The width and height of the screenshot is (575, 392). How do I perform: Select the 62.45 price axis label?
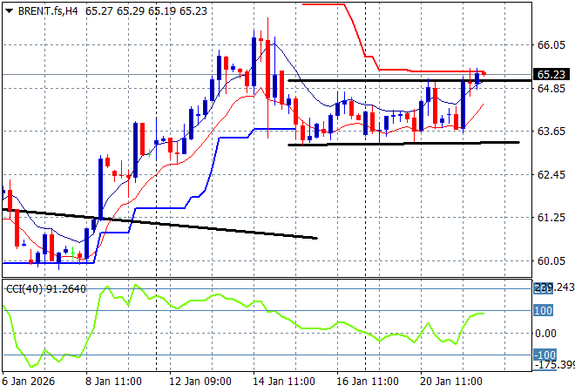(551, 174)
